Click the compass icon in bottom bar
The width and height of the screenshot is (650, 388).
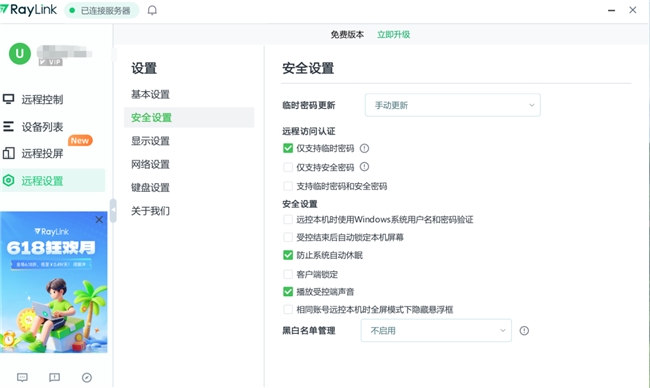coord(87,377)
